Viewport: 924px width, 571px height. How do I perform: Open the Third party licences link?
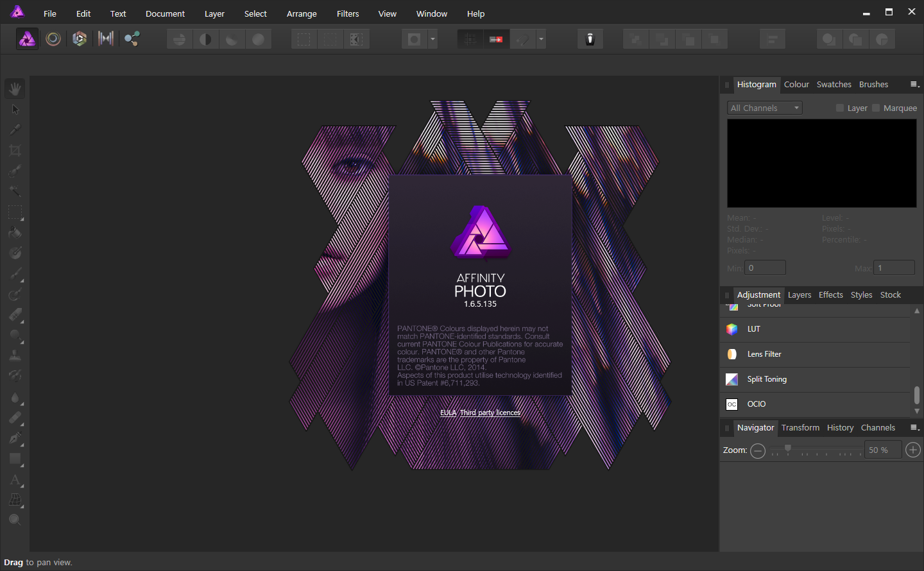490,413
